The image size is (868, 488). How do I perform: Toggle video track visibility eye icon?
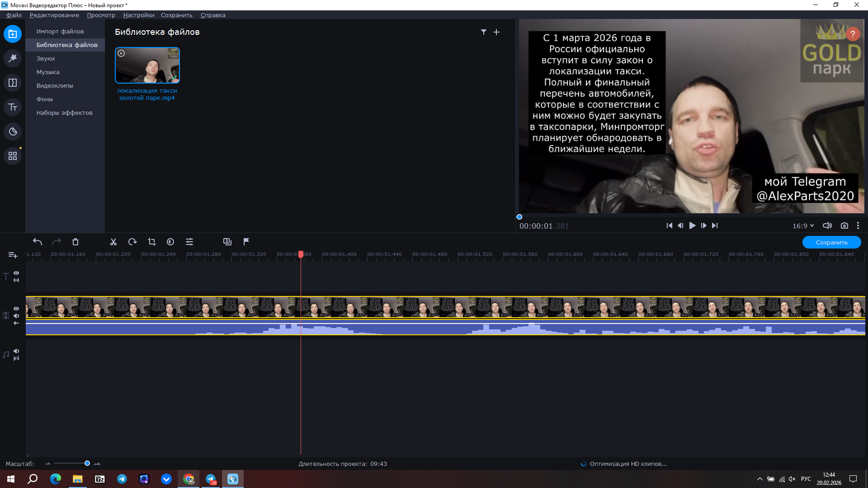click(16, 309)
